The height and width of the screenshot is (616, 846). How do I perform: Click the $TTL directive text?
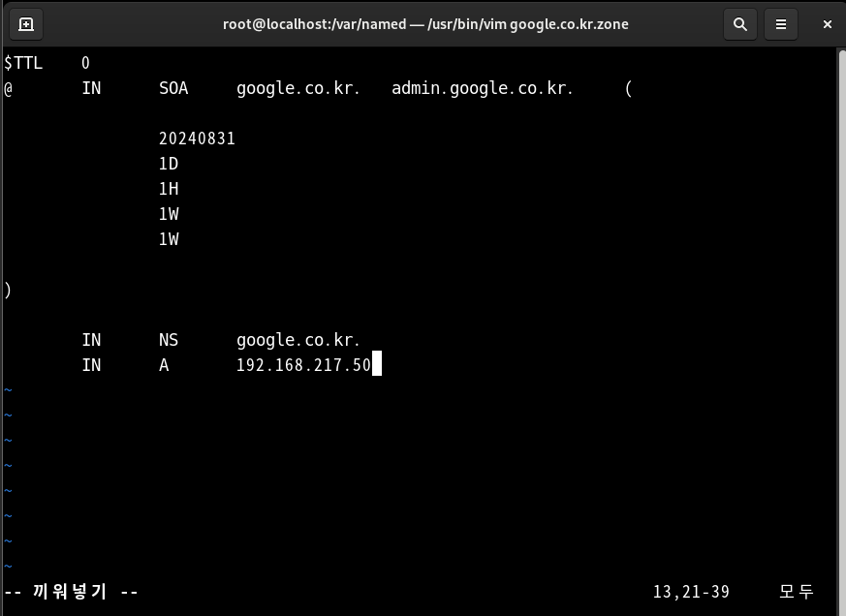pos(23,63)
